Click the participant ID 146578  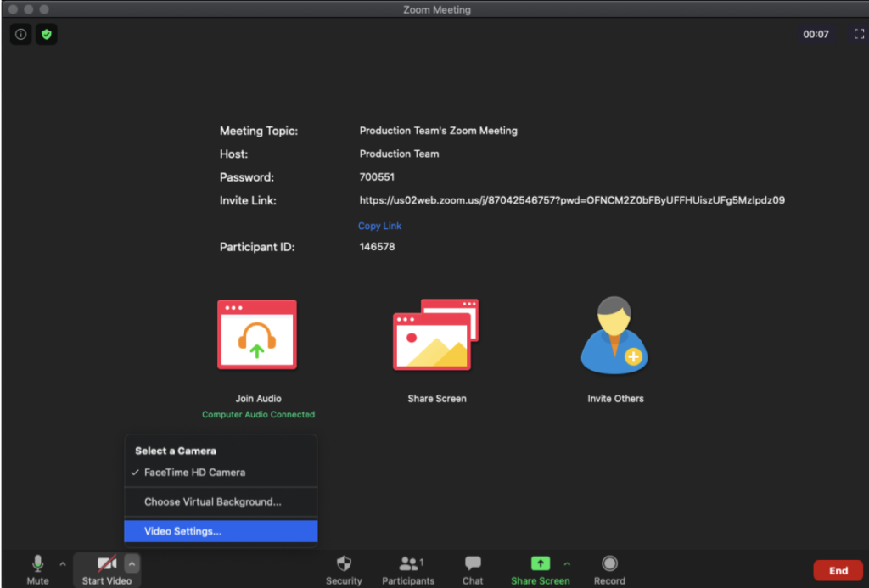point(377,247)
